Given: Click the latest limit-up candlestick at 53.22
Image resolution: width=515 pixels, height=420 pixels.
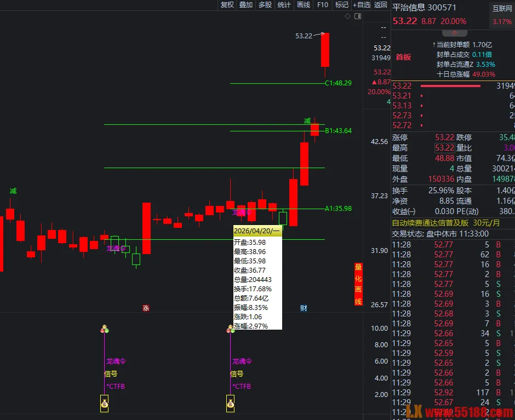Looking at the screenshot, I should [325, 50].
